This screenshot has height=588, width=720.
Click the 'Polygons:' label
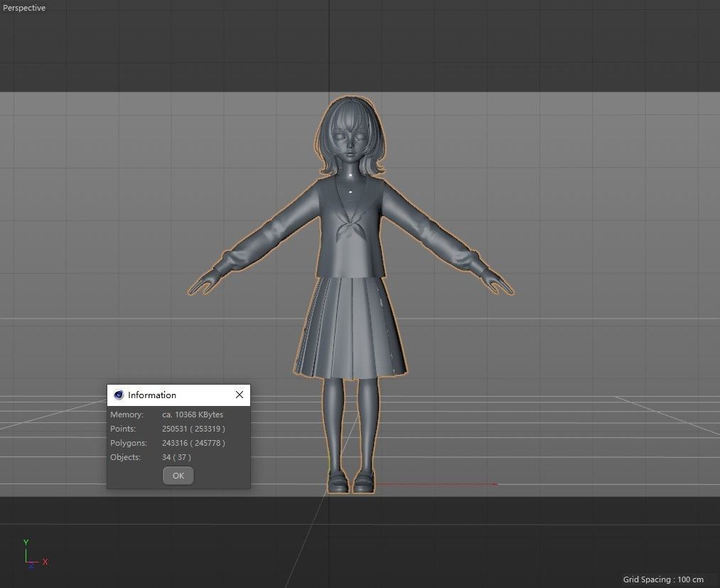[x=129, y=443]
